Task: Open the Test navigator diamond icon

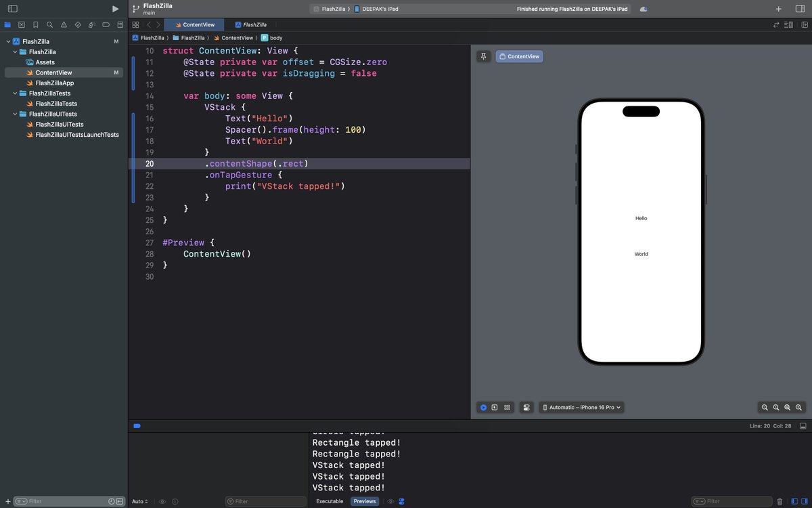Action: pos(78,24)
